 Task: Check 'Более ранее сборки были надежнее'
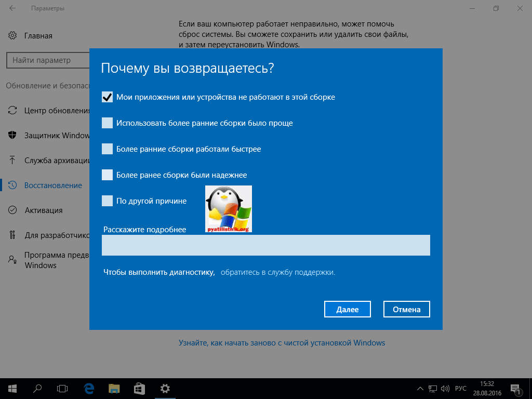107,175
